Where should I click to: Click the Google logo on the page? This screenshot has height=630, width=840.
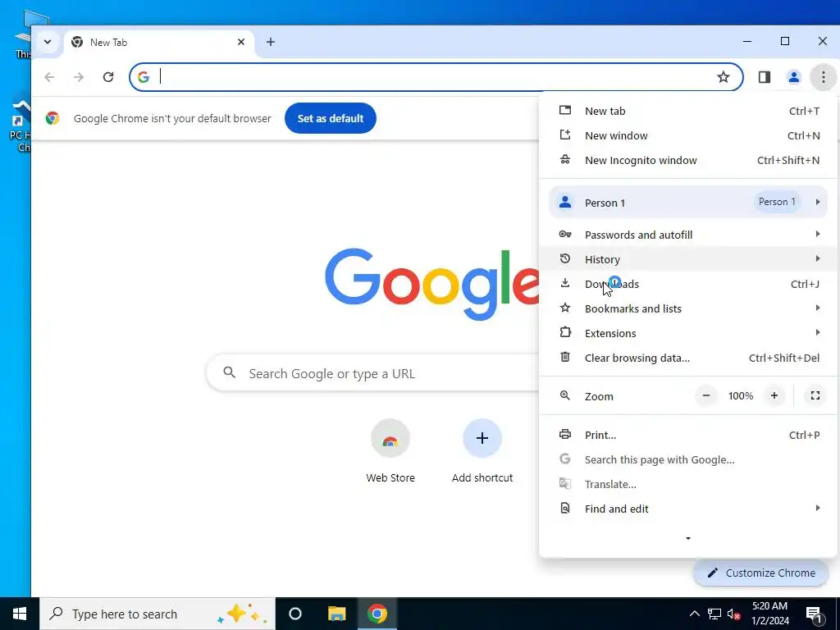point(431,284)
